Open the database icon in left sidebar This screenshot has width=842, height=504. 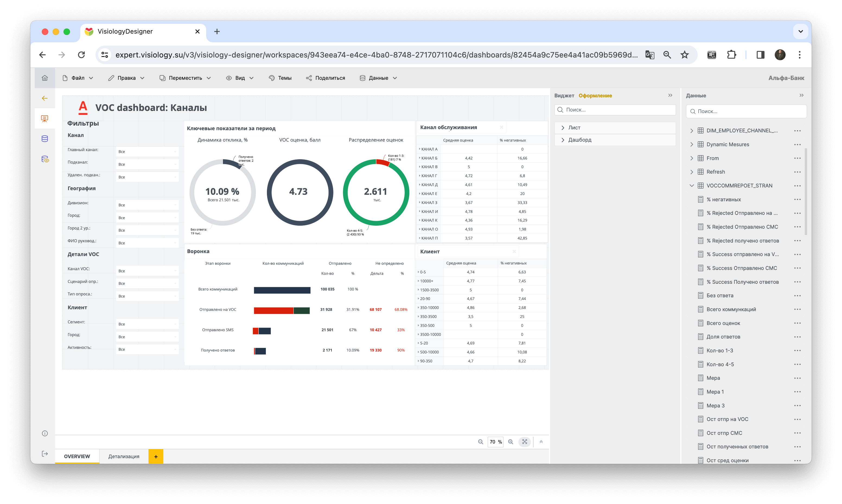coord(44,139)
